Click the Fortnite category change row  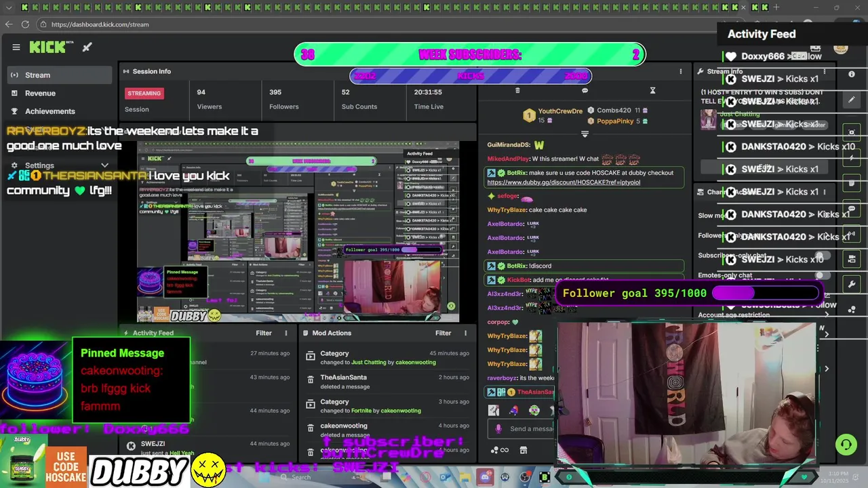[x=387, y=406]
